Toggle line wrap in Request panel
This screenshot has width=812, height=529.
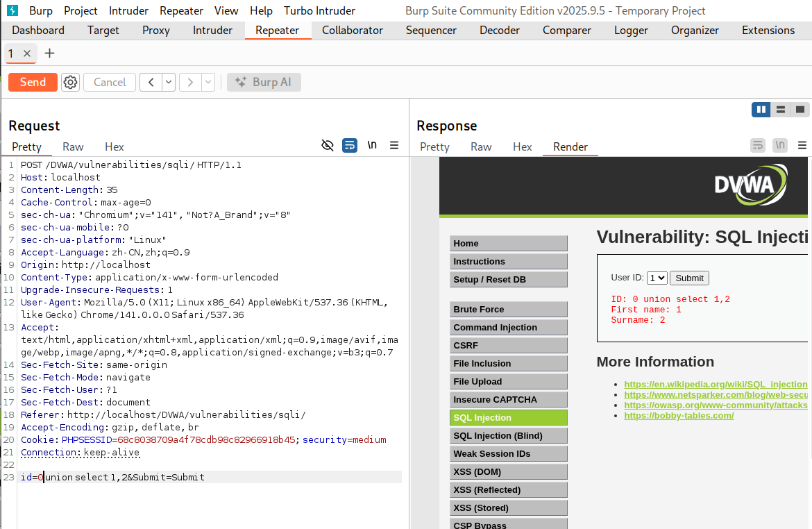point(350,145)
